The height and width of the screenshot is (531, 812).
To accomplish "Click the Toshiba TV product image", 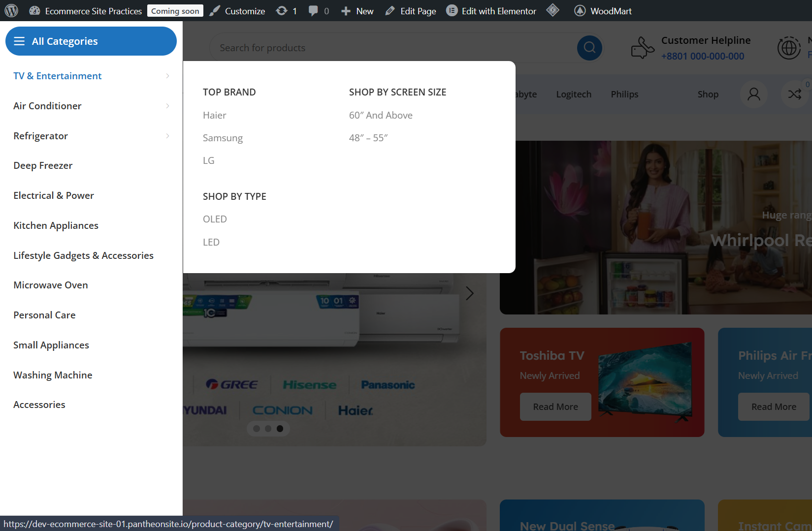I will 645,383.
